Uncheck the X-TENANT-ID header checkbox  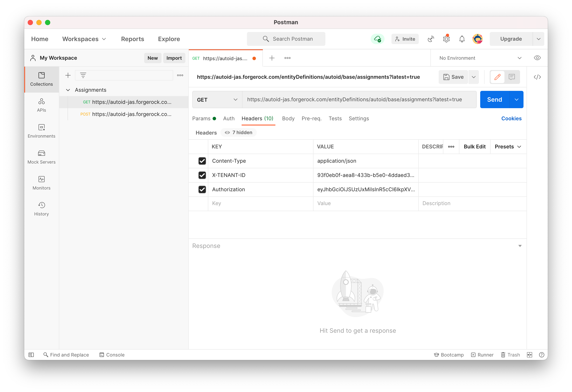pos(202,175)
